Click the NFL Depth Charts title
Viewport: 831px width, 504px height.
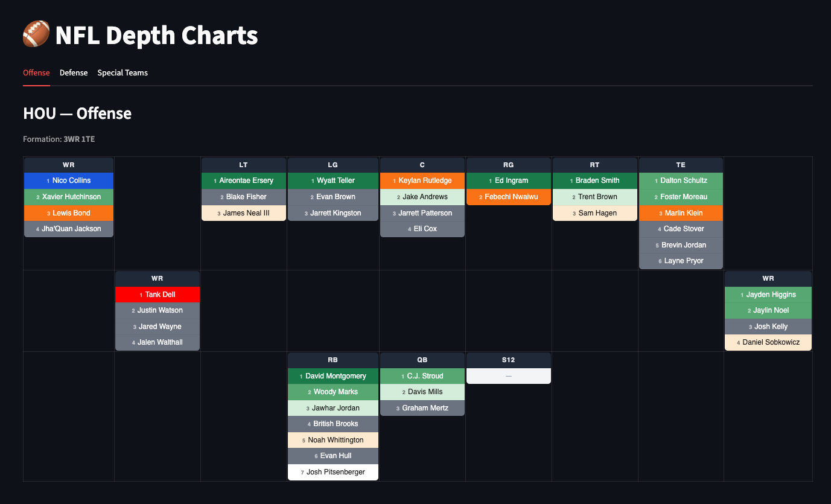[156, 36]
